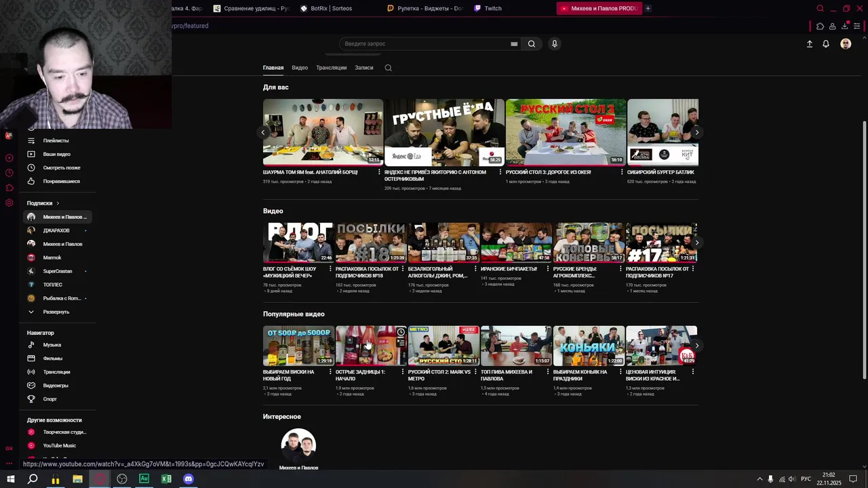Screen dimensions: 868x488
Task: Click YouTube upload arrow icon
Action: (x=809, y=44)
